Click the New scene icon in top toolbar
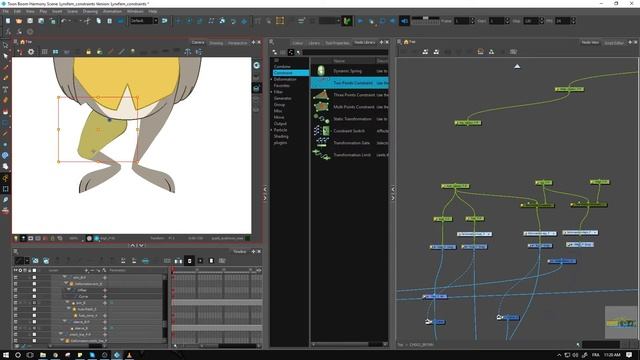Viewport: 640px width, 360px height. pos(8,21)
